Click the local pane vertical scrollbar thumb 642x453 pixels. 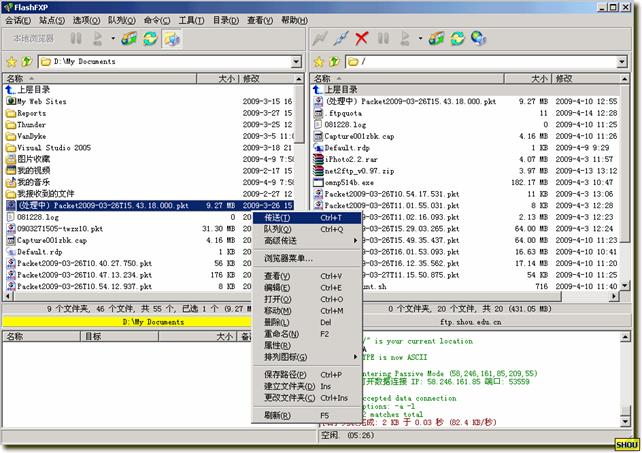[x=299, y=114]
